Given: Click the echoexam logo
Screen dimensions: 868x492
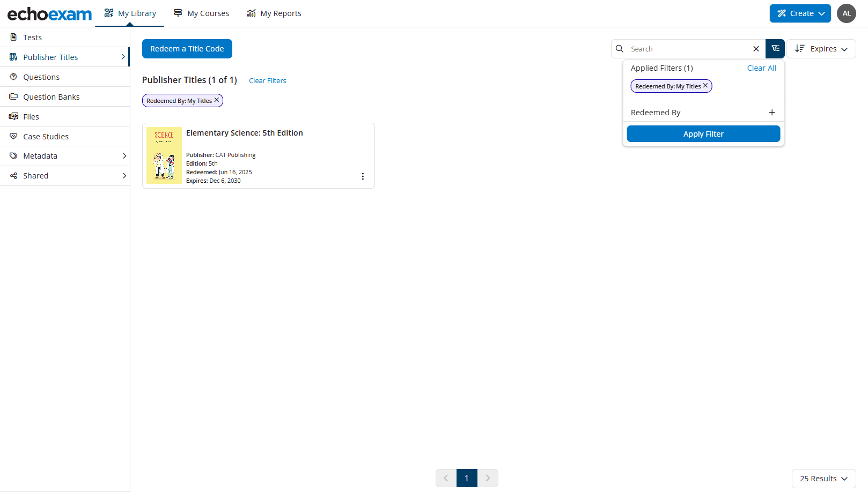Looking at the screenshot, I should (49, 14).
